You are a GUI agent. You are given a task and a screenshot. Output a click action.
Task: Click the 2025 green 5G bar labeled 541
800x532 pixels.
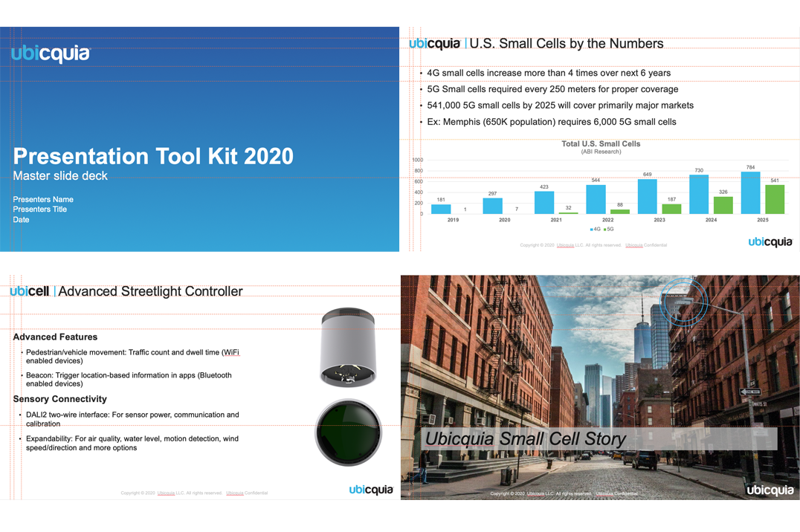(x=775, y=199)
